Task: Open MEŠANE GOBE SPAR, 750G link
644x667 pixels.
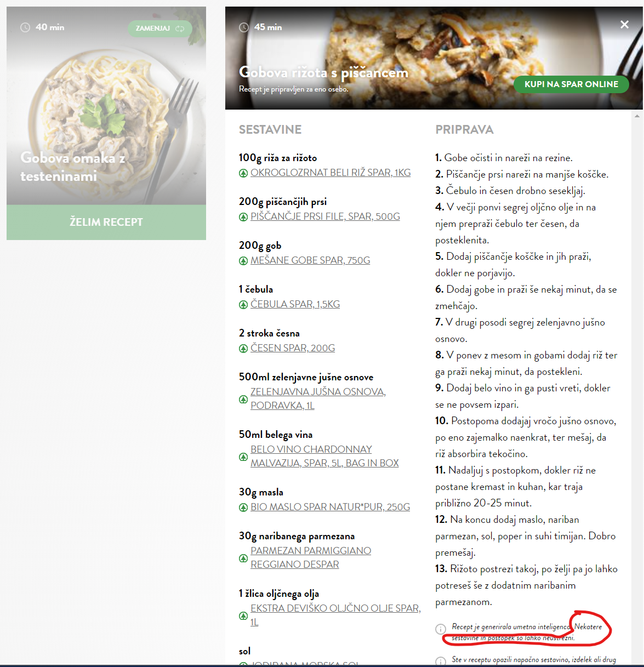Action: pyautogui.click(x=310, y=260)
